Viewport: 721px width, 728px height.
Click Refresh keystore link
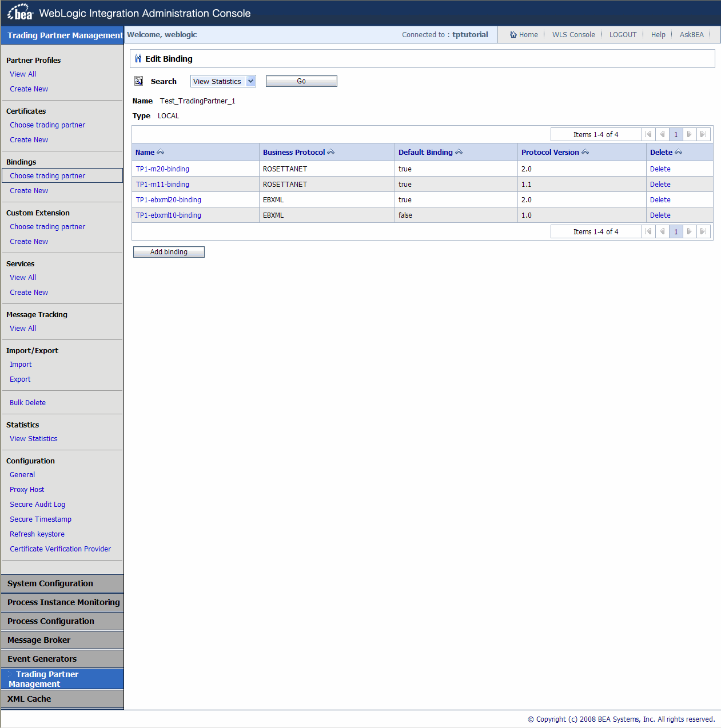[37, 534]
